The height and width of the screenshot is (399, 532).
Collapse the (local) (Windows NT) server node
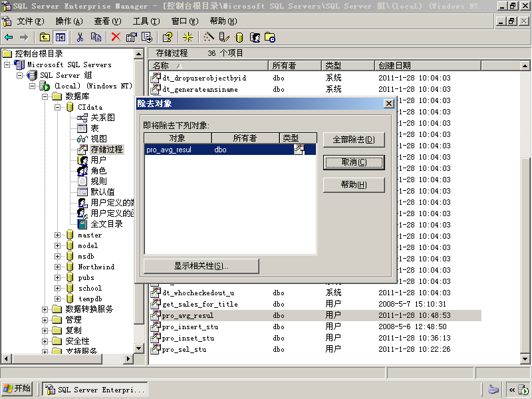[x=32, y=86]
